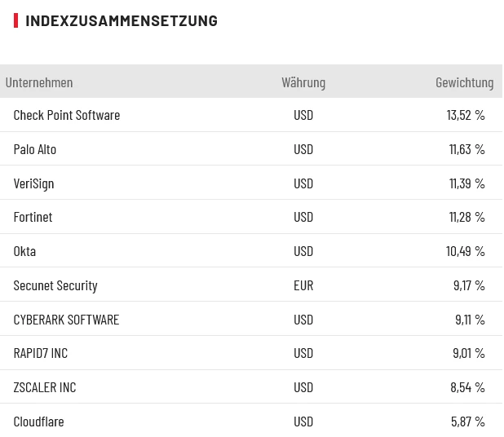Click the 5,87 % weighting of Cloudflare

coord(467,422)
